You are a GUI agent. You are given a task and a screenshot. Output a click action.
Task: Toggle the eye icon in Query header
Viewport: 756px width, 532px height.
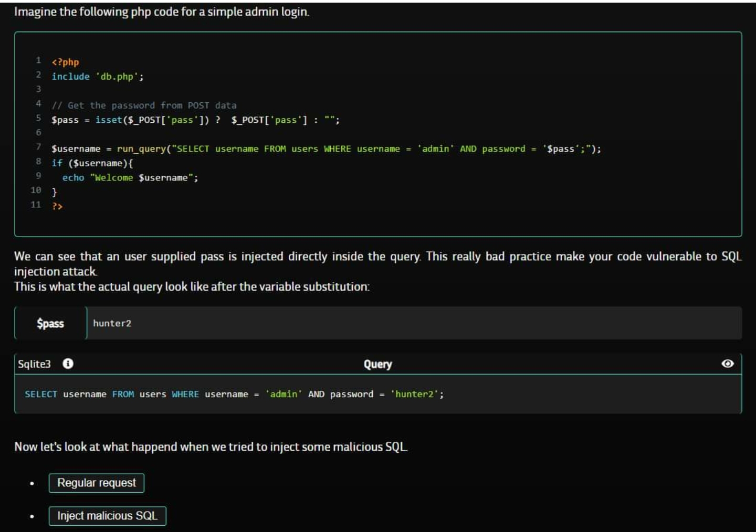click(727, 364)
